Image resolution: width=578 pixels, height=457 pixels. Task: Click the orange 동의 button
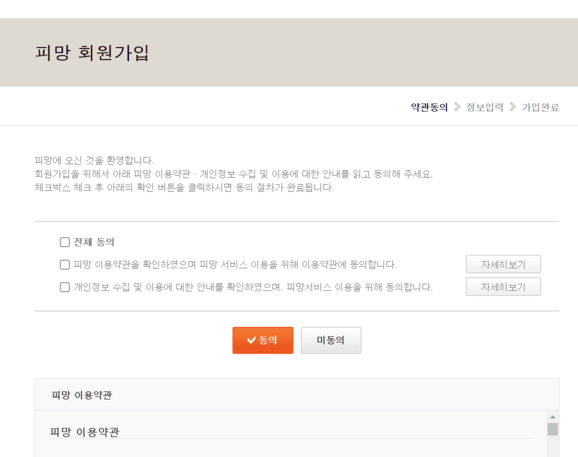[263, 340]
